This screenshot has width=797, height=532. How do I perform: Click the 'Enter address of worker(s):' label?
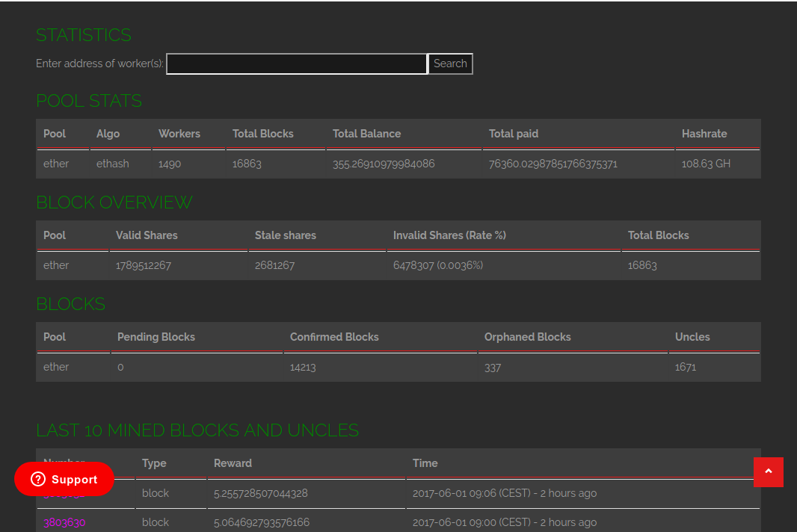click(x=99, y=64)
